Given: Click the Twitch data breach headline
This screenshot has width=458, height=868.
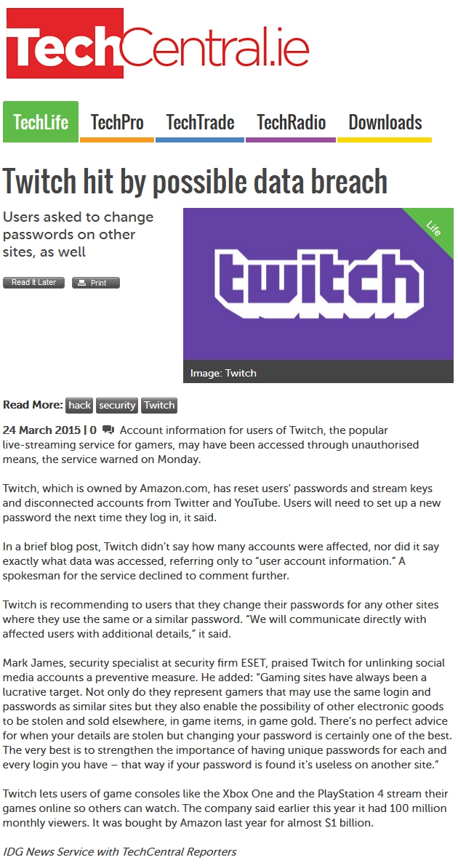Looking at the screenshot, I should [195, 181].
